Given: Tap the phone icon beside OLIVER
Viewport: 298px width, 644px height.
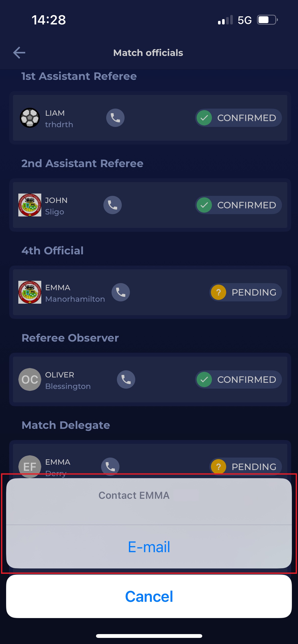Looking at the screenshot, I should pyautogui.click(x=126, y=379).
